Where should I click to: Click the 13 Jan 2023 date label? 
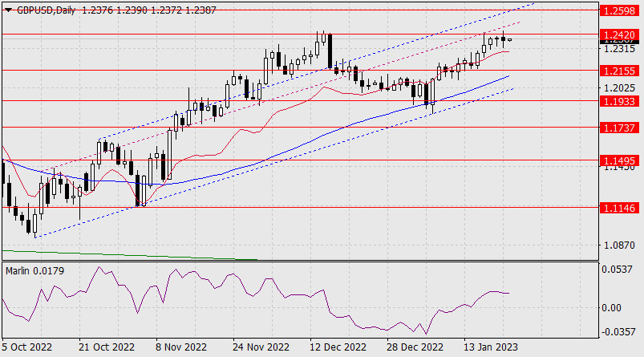tap(491, 347)
